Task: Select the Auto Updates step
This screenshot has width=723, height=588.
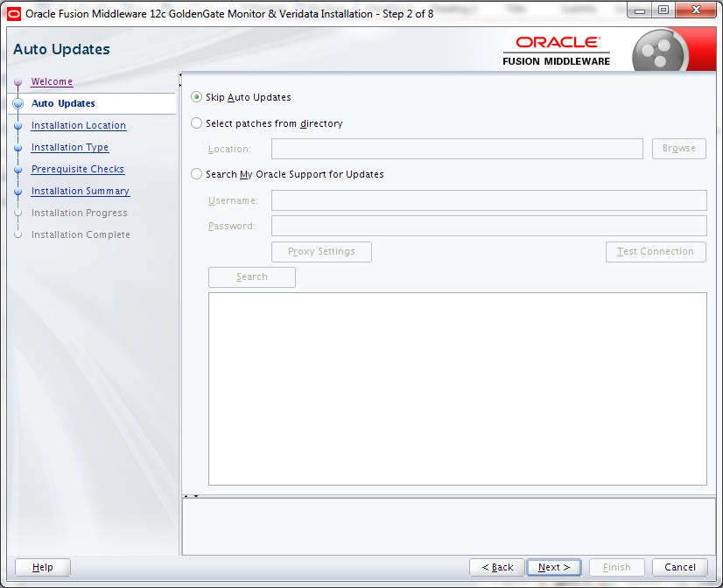Action: [63, 103]
